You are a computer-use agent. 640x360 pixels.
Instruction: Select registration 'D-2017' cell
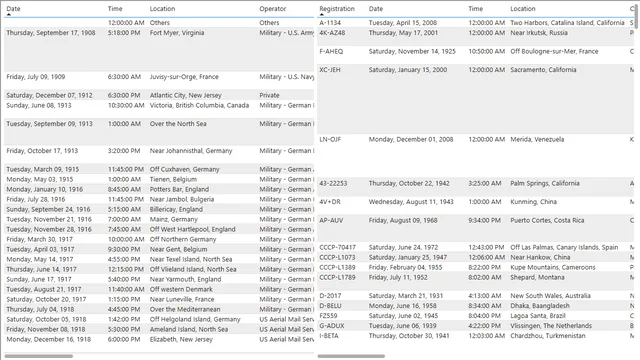click(x=330, y=296)
